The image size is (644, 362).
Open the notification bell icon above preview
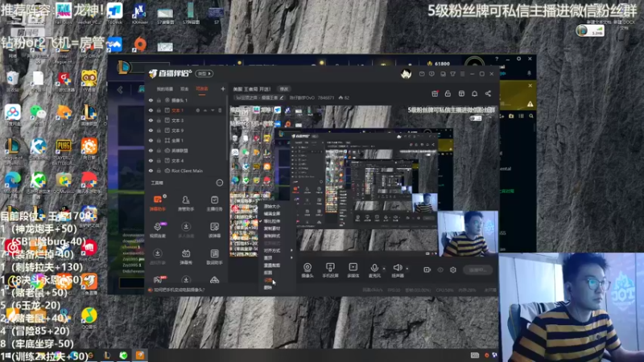tap(474, 93)
